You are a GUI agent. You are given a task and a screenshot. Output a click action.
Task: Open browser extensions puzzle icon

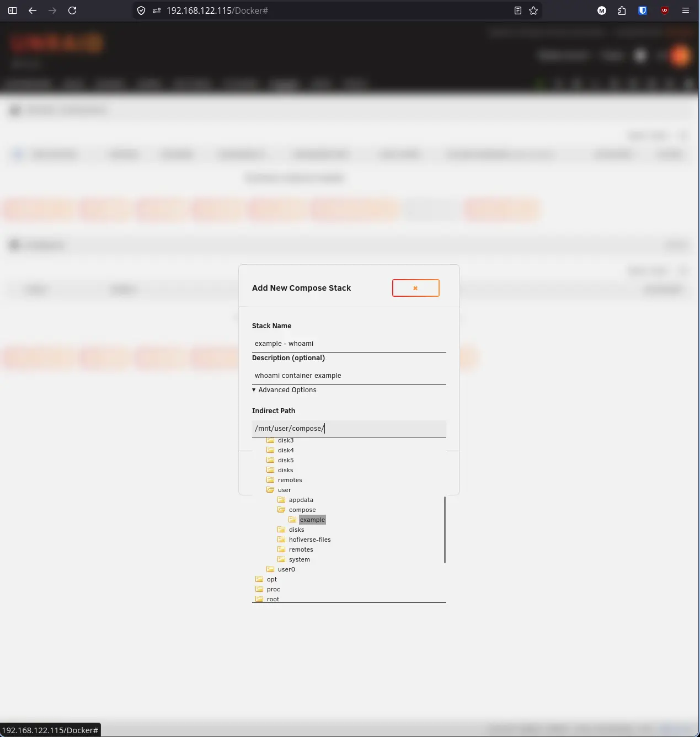622,10
